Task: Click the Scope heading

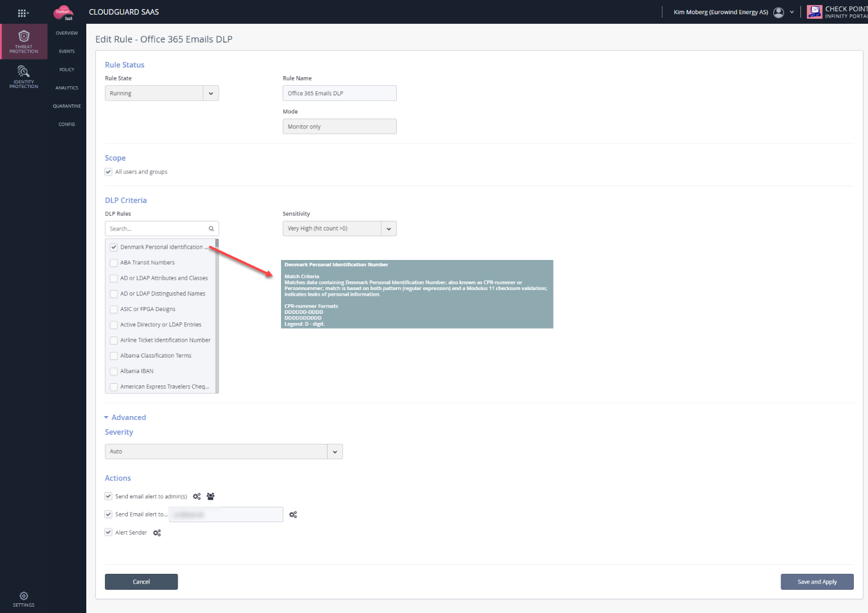Action: 115,158
